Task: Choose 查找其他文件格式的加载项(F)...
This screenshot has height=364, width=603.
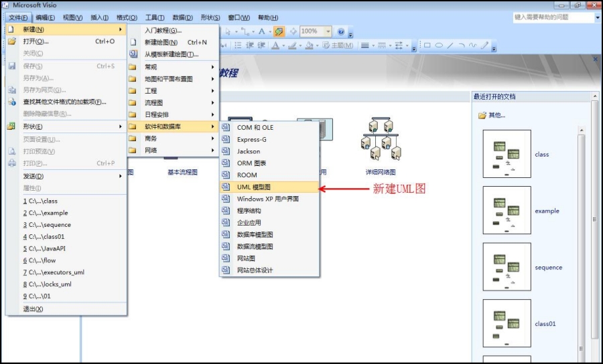Action: (66, 102)
